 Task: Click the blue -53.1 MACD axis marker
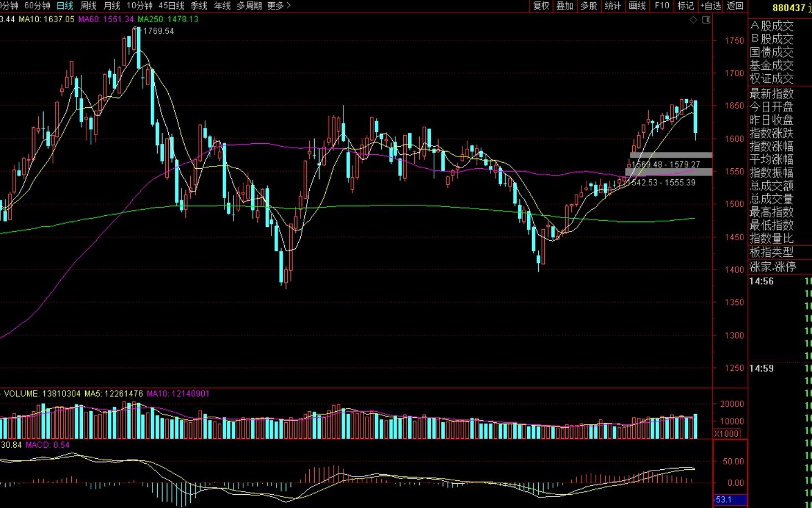[x=730, y=500]
